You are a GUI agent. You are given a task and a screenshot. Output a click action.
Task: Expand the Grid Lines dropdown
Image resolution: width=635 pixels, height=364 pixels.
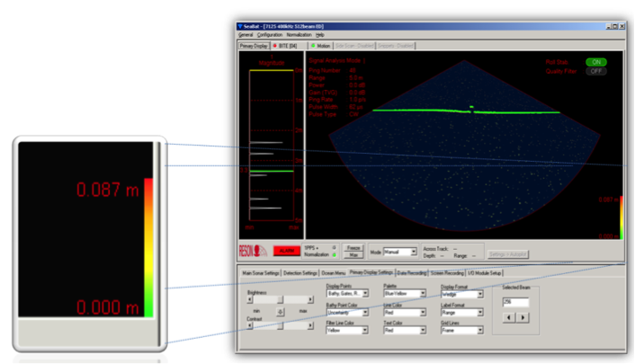463,330
